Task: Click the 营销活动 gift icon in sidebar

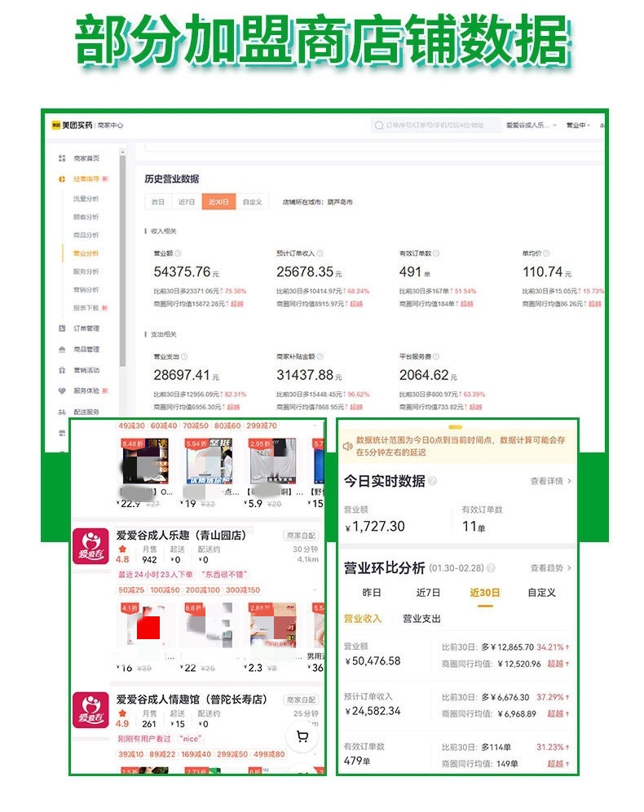Action: click(x=62, y=370)
